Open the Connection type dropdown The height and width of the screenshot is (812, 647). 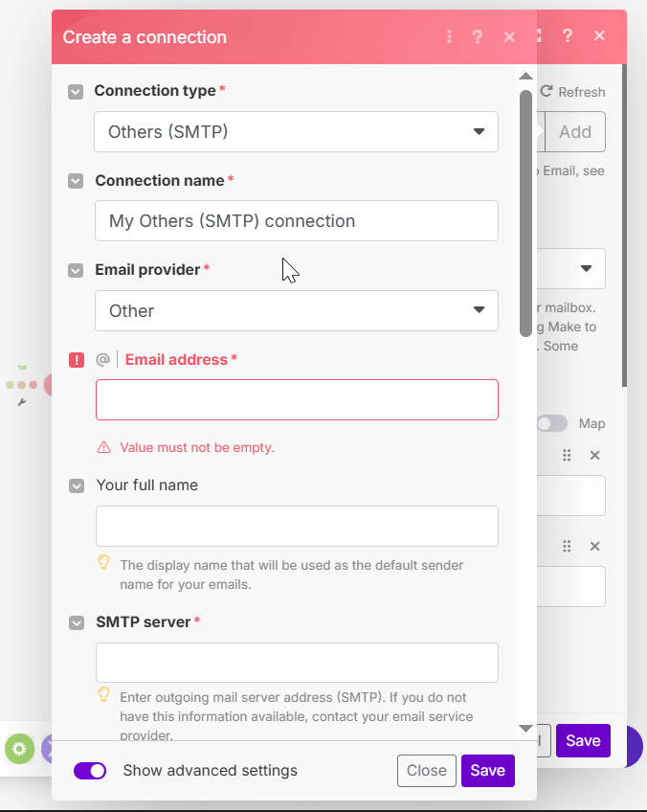coord(296,132)
